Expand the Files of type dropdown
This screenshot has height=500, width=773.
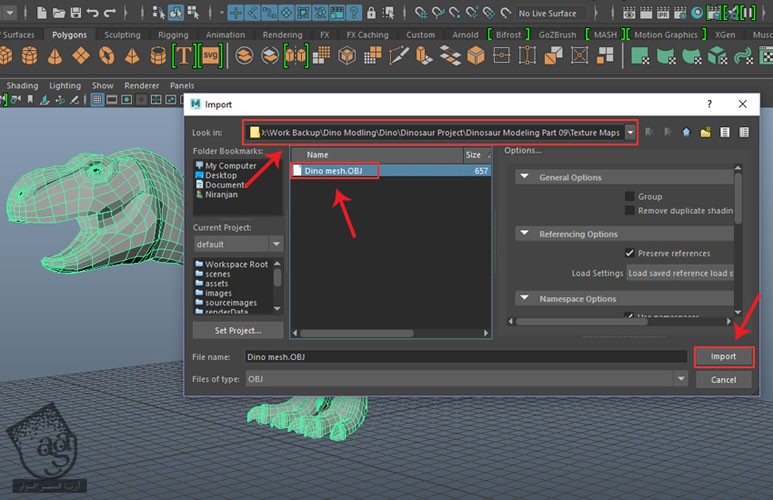pos(681,379)
